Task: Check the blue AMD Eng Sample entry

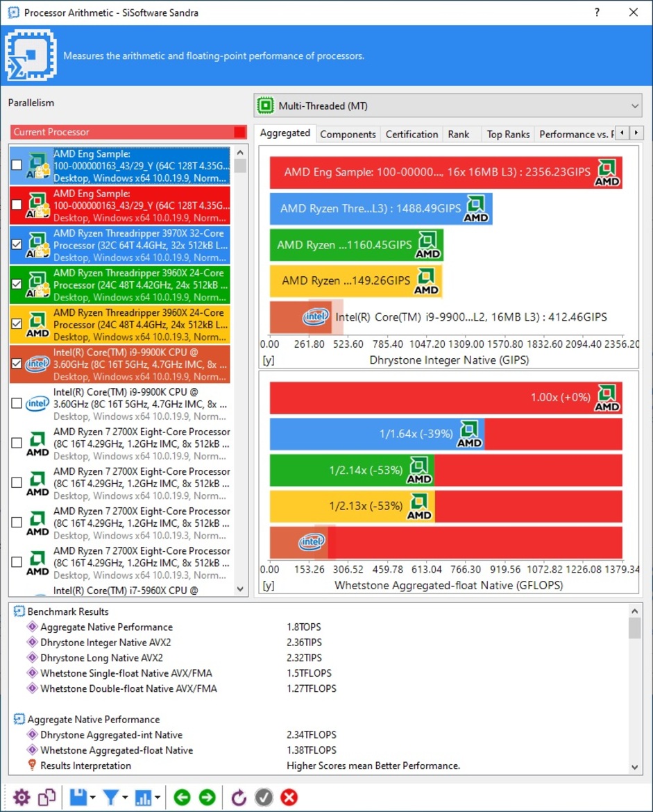Action: (x=17, y=164)
